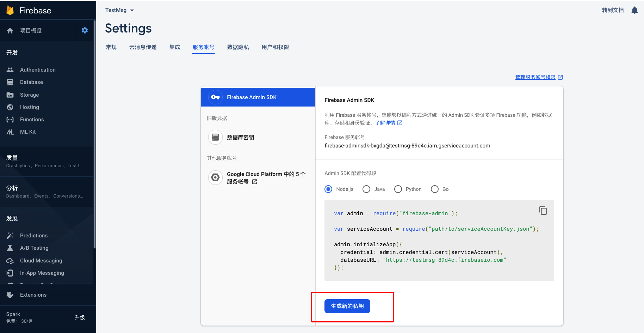
Task: Switch to the 数据隐私 tab
Action: [238, 47]
